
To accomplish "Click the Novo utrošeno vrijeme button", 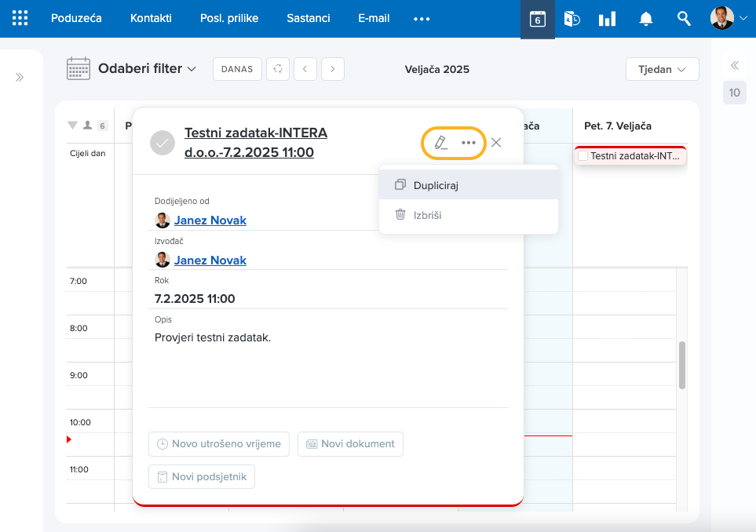I will click(x=219, y=443).
